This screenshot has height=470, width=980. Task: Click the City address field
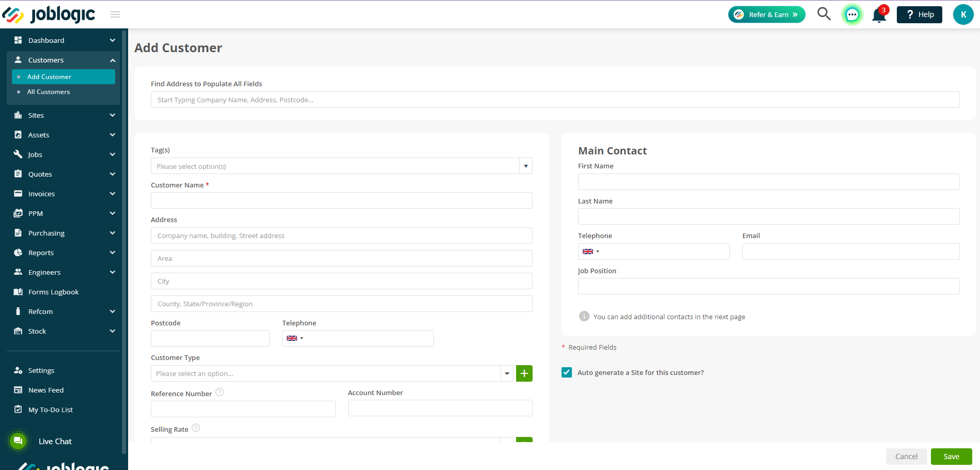[x=341, y=281]
